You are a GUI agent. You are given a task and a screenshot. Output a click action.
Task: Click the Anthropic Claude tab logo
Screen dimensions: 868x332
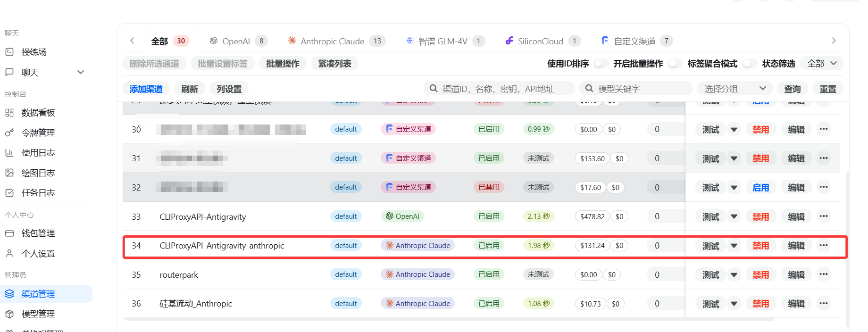point(292,41)
